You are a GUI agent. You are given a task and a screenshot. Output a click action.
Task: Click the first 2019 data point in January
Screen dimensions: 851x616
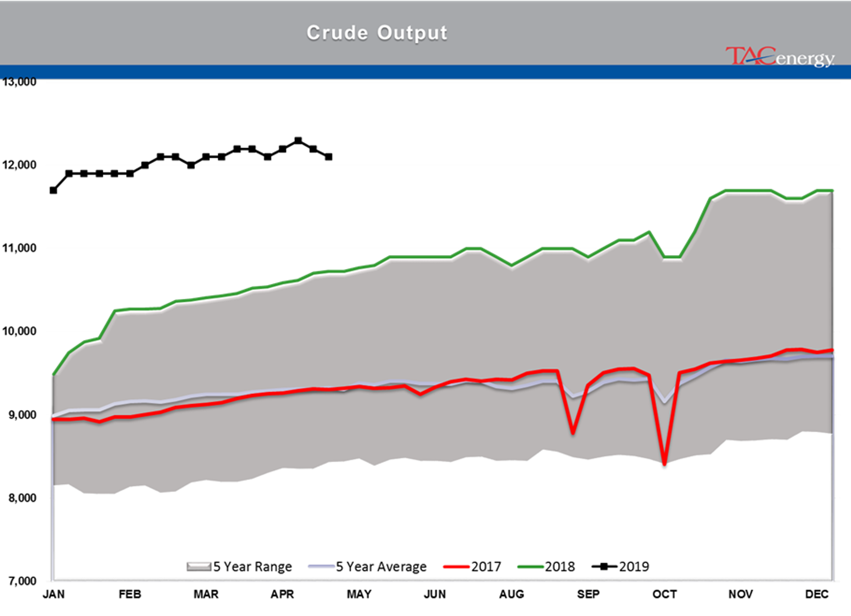(x=54, y=190)
